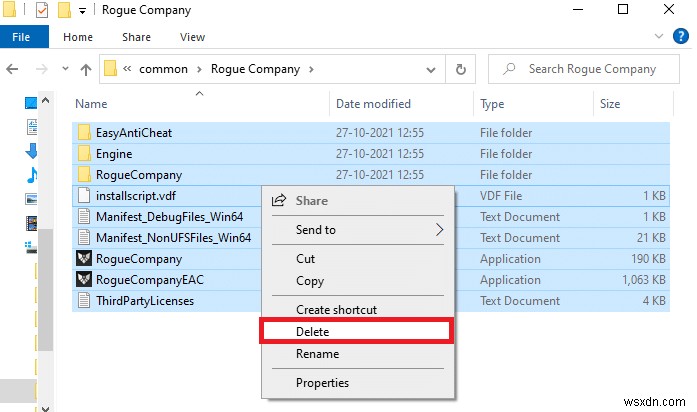Image resolution: width=697 pixels, height=412 pixels.
Task: Click the Search Rogue Company field
Action: (x=592, y=69)
